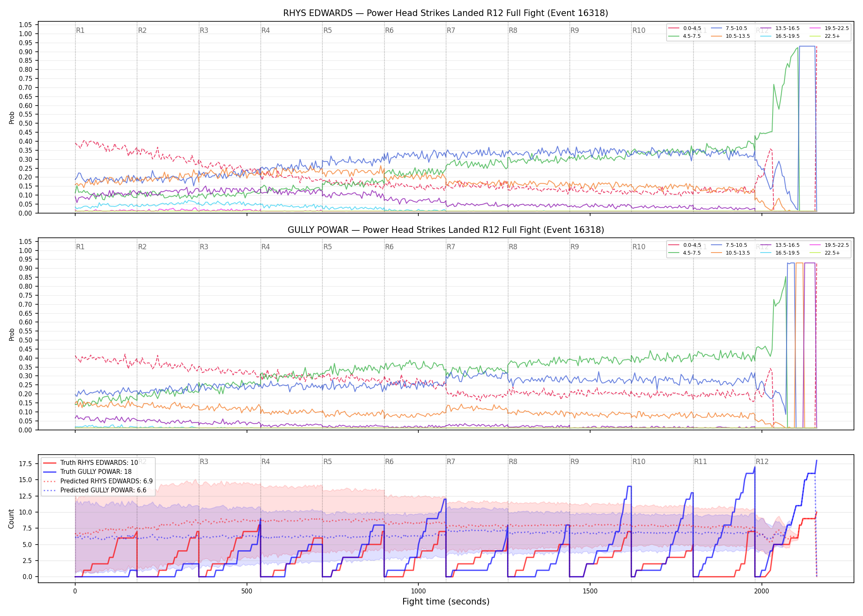Image resolution: width=863 pixels, height=616 pixels.
Task: Click the R12 round marker in bottom chart
Action: click(x=762, y=462)
